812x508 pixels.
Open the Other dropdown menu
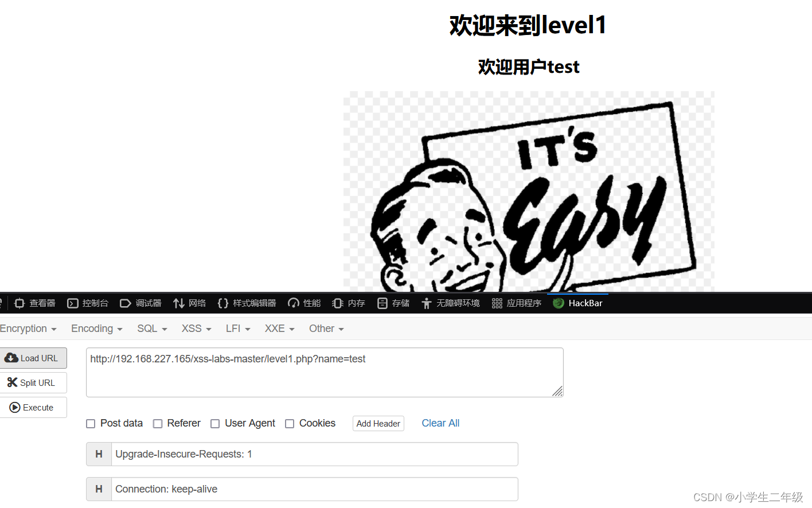(326, 329)
